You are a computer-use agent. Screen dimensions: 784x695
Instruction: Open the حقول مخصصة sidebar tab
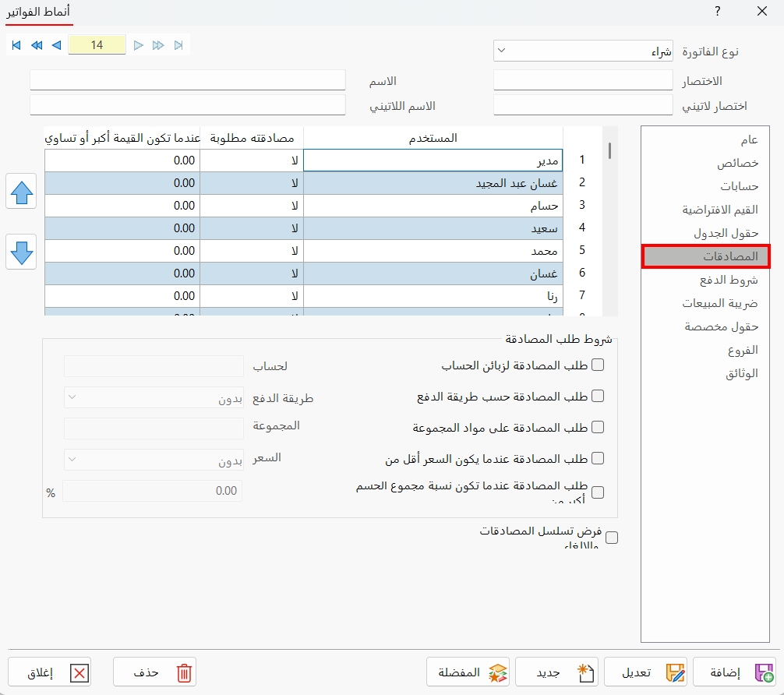tap(705, 327)
